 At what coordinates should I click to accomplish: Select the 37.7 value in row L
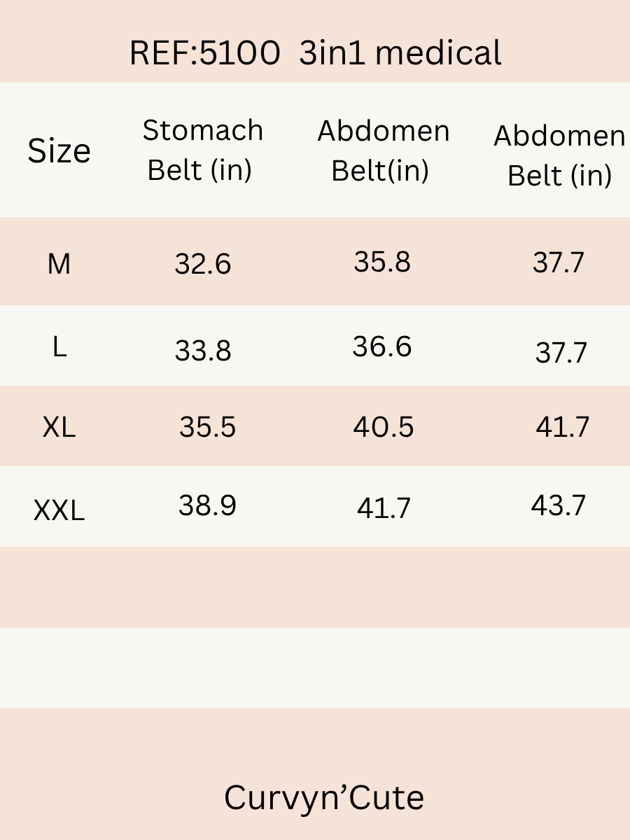(x=561, y=353)
